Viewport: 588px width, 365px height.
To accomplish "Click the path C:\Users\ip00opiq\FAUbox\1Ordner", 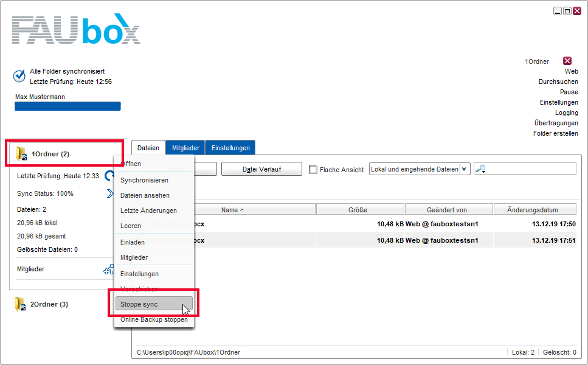I will (x=189, y=352).
